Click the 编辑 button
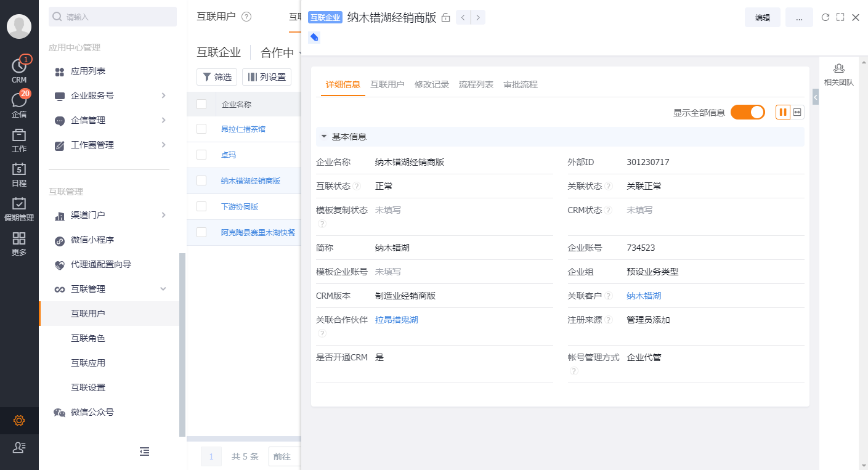 [x=763, y=17]
